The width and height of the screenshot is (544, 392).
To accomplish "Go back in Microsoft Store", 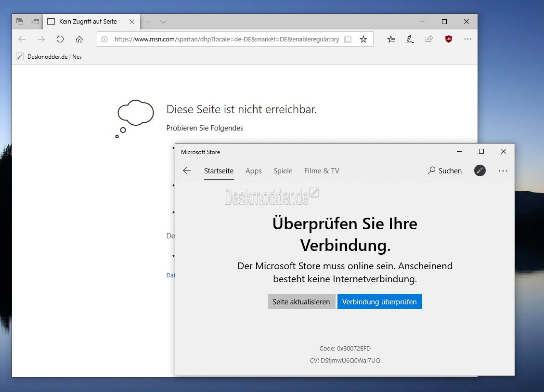I will pos(187,170).
